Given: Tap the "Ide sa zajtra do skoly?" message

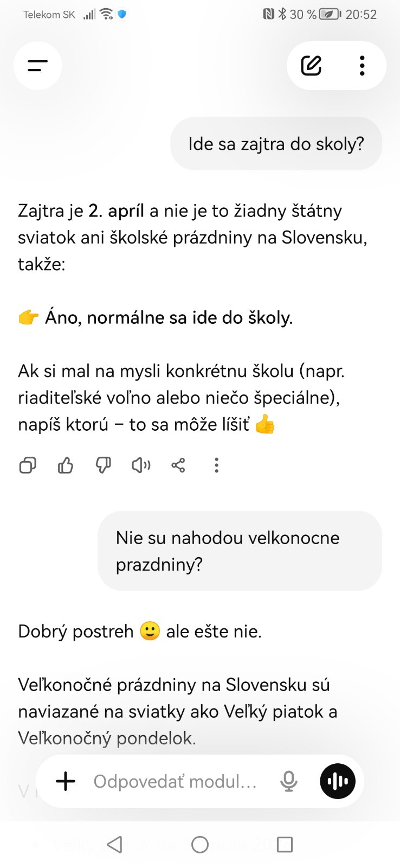Looking at the screenshot, I should click(276, 144).
